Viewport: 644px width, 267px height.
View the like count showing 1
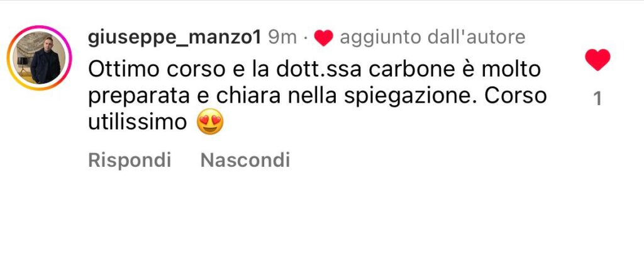point(598,98)
